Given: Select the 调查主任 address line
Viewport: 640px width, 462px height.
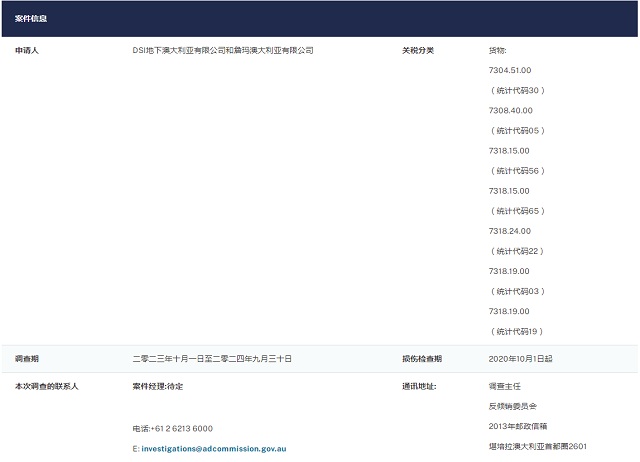Looking at the screenshot, I should pyautogui.click(x=504, y=386).
